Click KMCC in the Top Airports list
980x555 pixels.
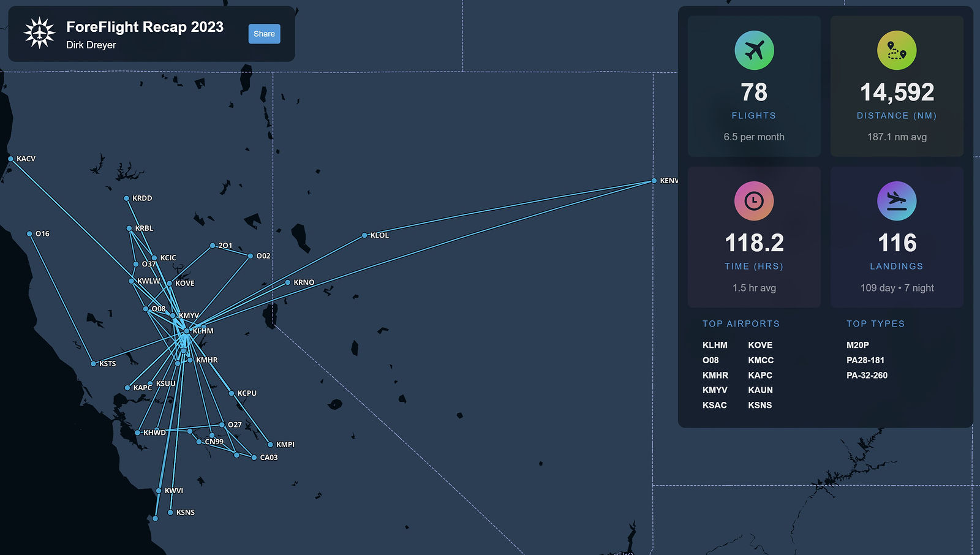[x=761, y=360]
